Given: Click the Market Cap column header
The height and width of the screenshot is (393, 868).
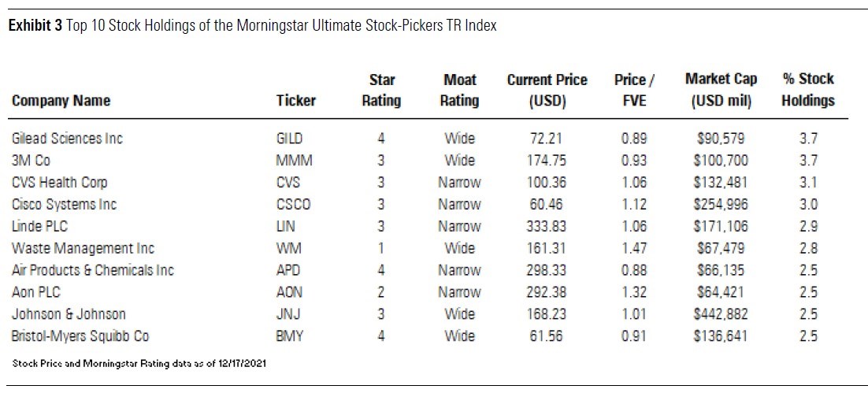Looking at the screenshot, I should pyautogui.click(x=721, y=90).
